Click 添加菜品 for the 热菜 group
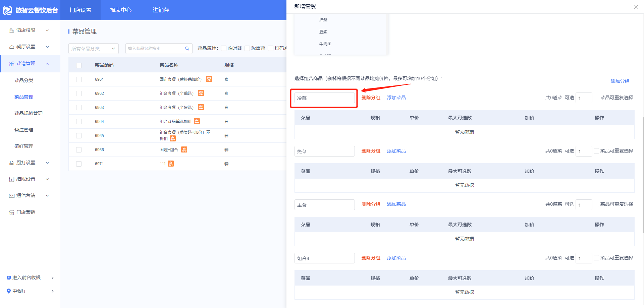 pyautogui.click(x=396, y=151)
